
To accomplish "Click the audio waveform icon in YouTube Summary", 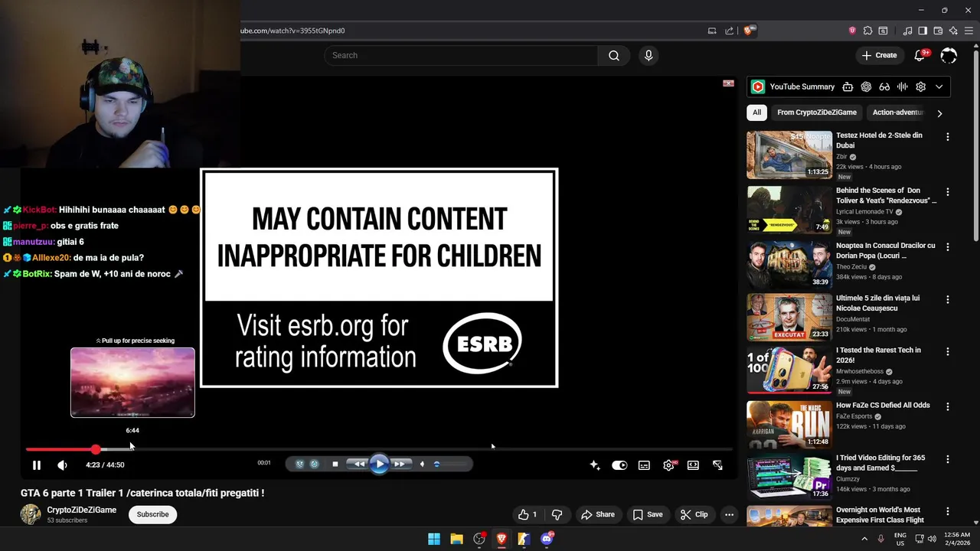I will tap(903, 86).
